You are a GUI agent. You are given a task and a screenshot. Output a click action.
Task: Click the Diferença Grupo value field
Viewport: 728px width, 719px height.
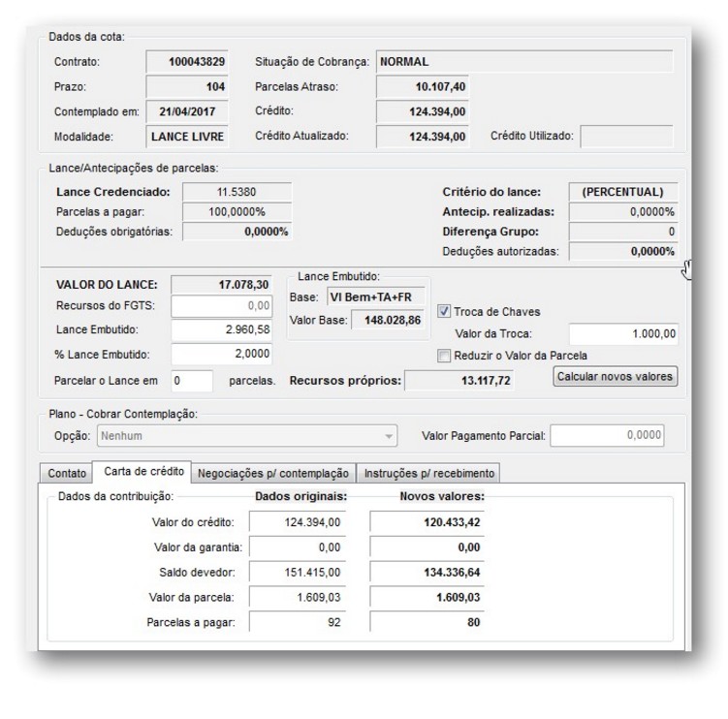pyautogui.click(x=623, y=233)
